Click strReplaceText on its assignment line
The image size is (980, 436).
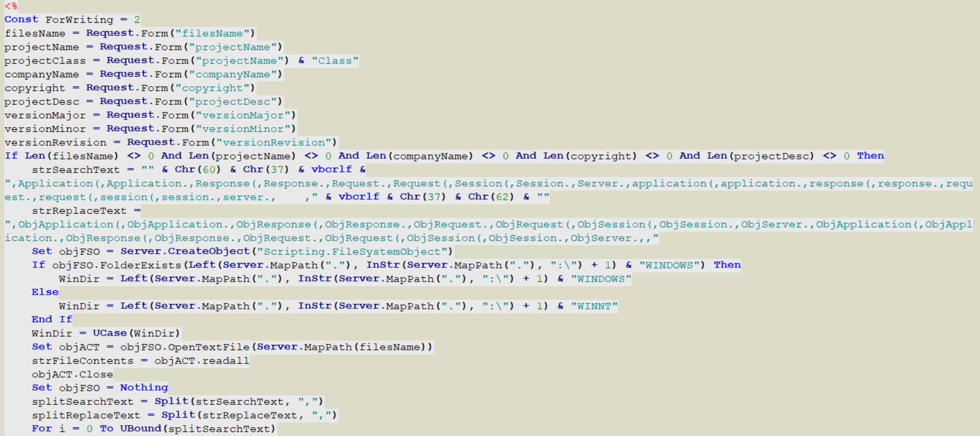pyautogui.click(x=79, y=211)
